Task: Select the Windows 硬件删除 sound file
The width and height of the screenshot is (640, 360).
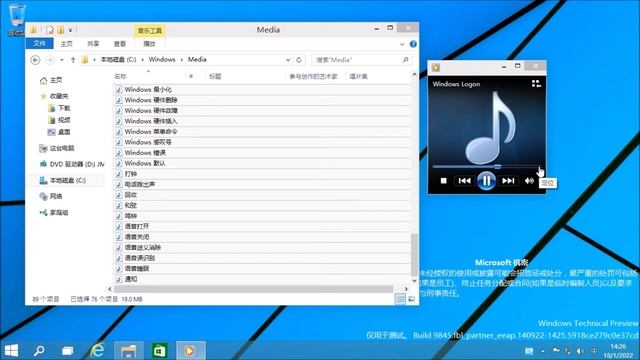Action: point(147,100)
